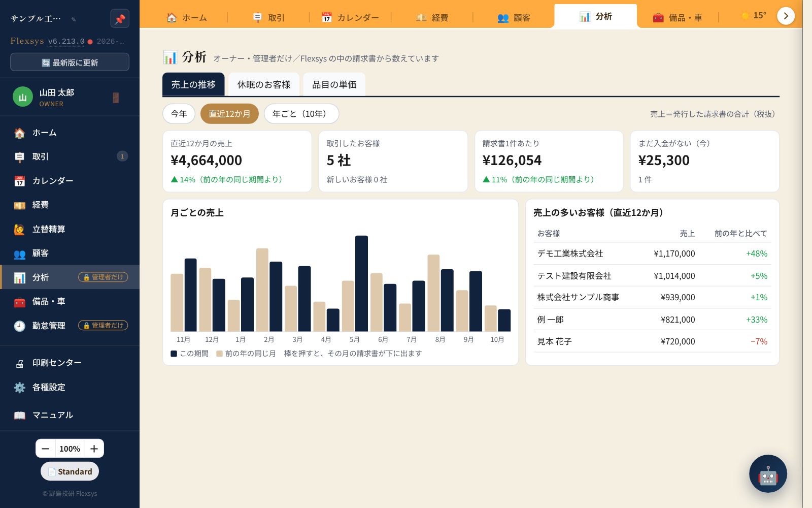Open 取引 in the sidebar
Image resolution: width=812 pixels, height=508 pixels.
(x=70, y=156)
